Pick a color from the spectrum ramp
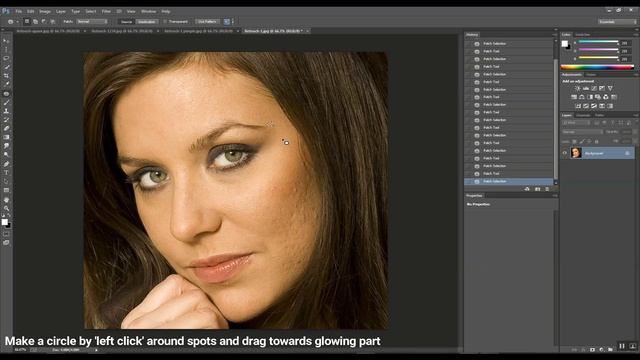This screenshot has width=640, height=360. pos(597,67)
